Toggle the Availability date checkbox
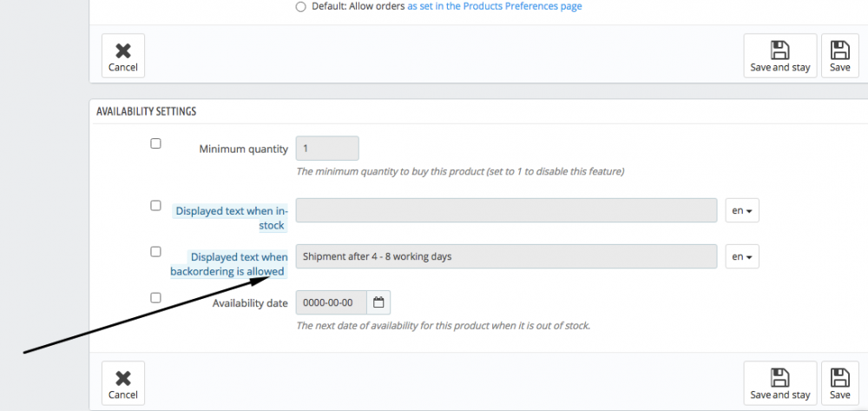 pos(155,297)
